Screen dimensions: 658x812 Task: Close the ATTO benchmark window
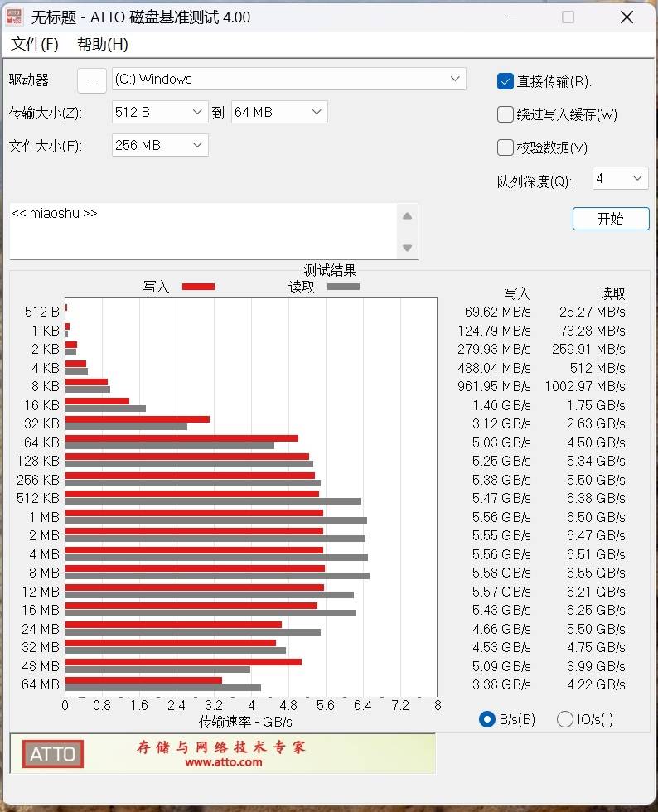[627, 17]
